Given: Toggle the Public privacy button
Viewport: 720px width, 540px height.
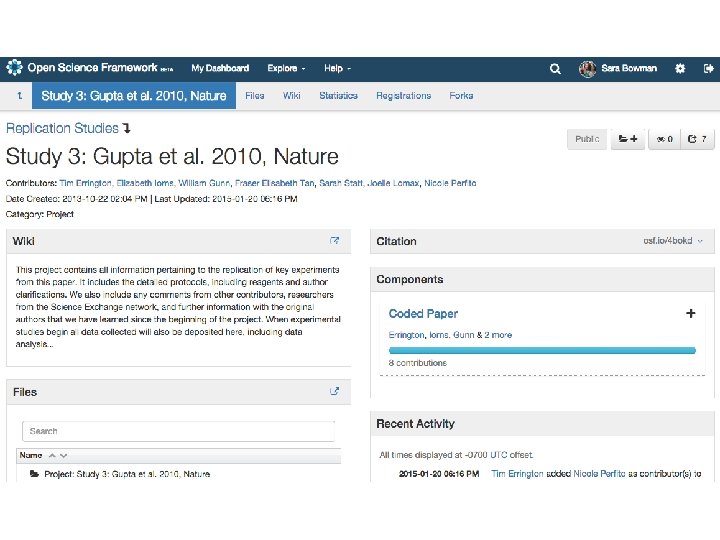Looking at the screenshot, I should click(587, 139).
